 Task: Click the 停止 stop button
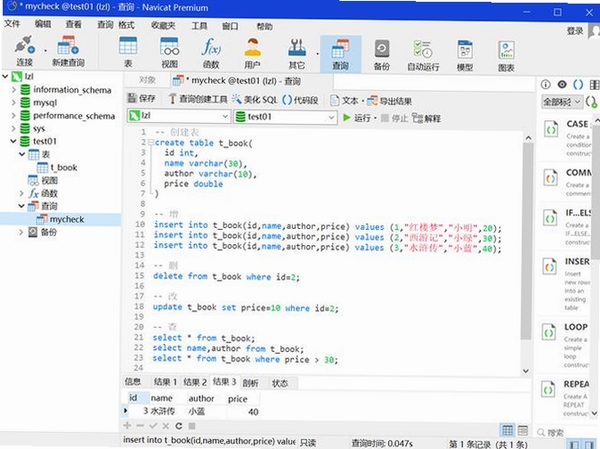click(x=394, y=118)
